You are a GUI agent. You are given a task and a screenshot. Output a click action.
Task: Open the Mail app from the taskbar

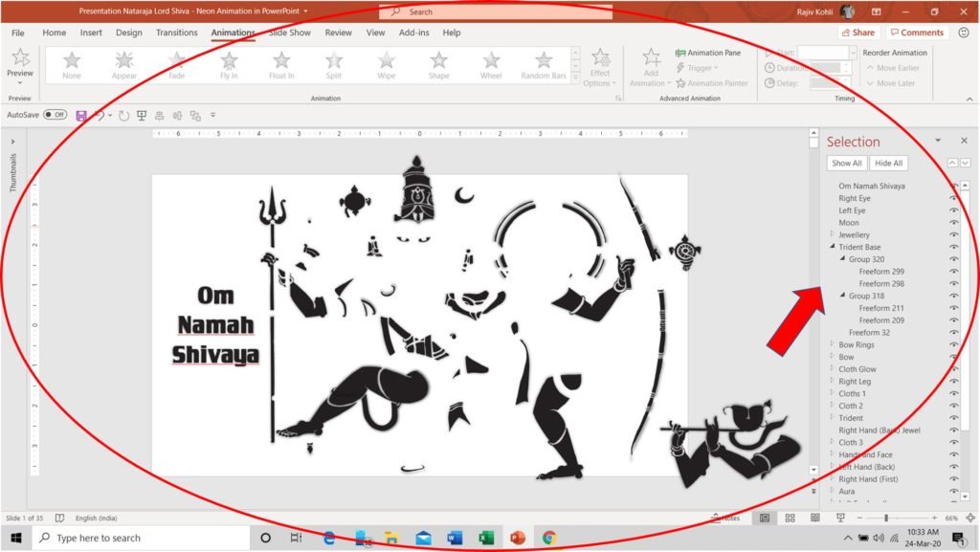423,538
